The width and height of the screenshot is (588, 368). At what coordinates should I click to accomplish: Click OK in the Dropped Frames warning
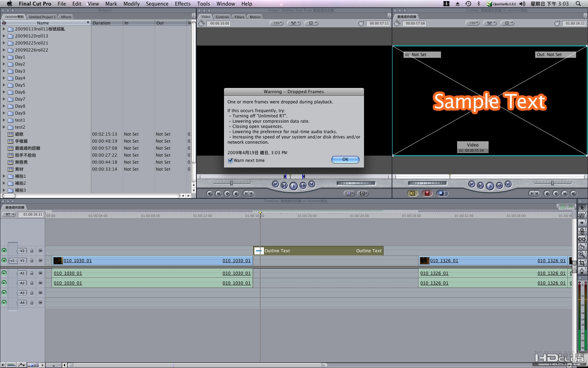pos(345,159)
